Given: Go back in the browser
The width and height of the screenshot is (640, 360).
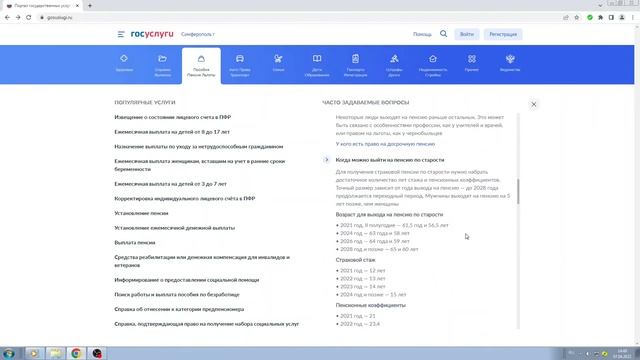Looking at the screenshot, I should 7,18.
